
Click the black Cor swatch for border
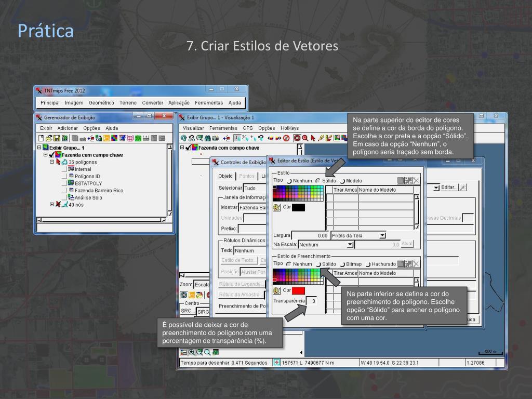click(x=298, y=207)
